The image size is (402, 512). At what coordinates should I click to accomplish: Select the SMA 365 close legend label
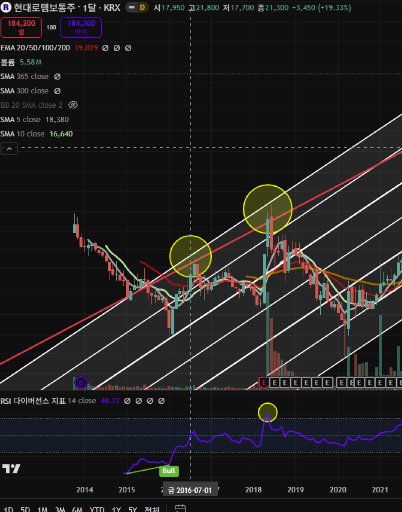tap(25, 77)
